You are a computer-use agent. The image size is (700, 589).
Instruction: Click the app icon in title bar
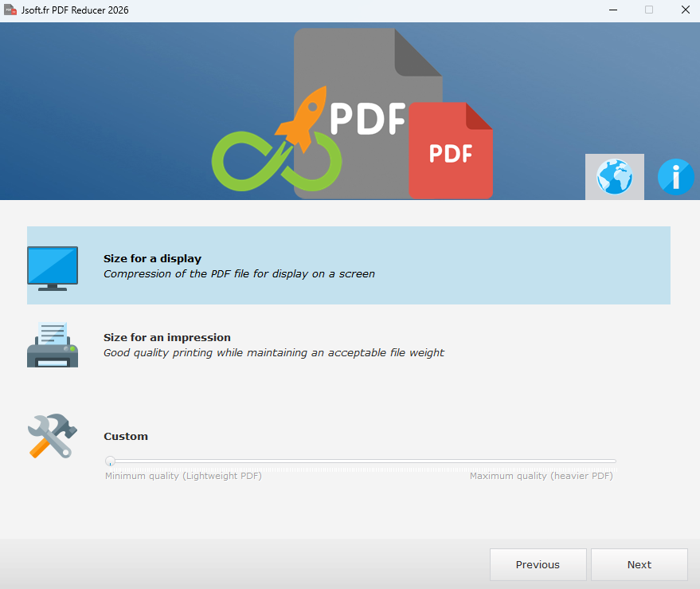[10, 10]
